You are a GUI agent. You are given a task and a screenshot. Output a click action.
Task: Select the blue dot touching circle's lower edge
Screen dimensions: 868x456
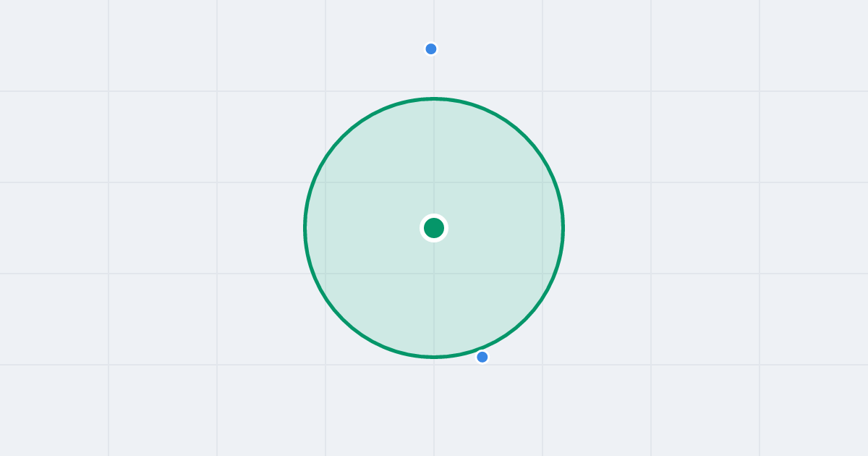point(482,357)
